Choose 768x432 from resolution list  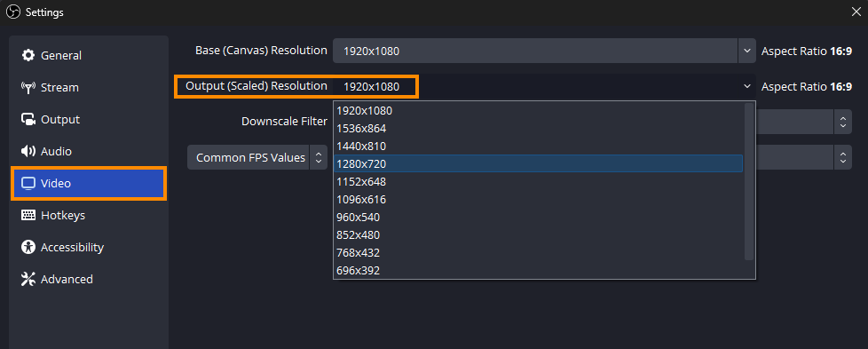click(539, 252)
